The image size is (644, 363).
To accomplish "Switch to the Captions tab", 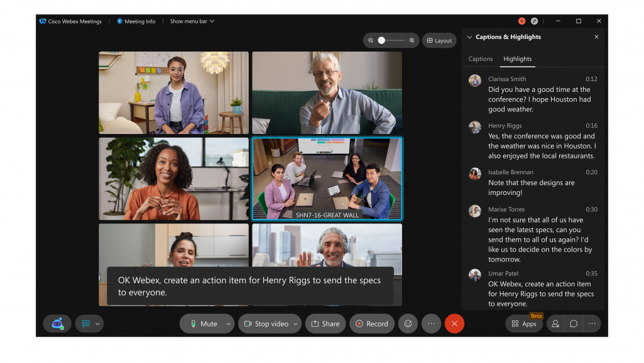I will point(480,59).
